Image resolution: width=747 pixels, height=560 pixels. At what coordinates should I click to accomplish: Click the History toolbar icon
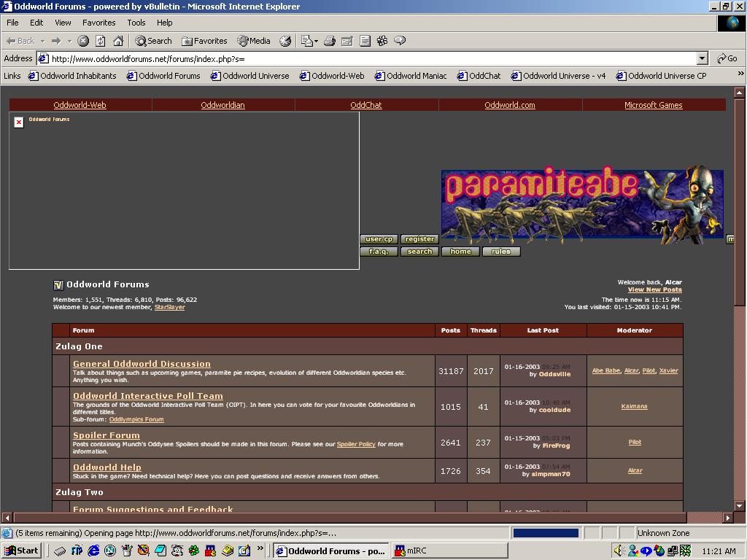tap(285, 41)
